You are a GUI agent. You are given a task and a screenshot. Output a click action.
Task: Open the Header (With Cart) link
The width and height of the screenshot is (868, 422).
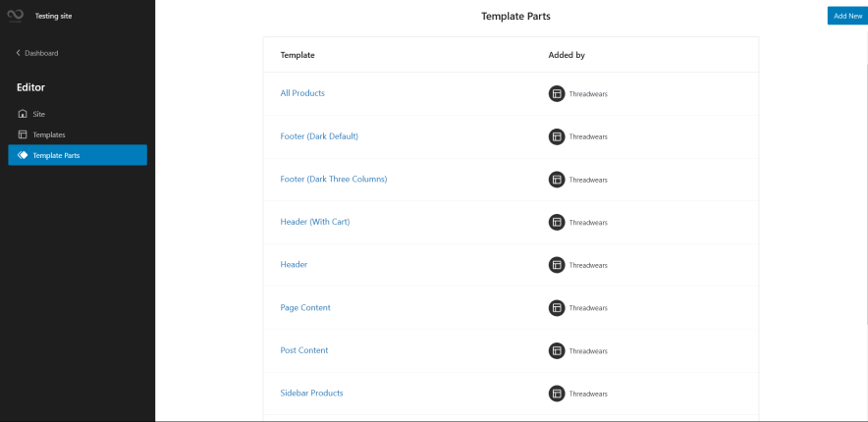click(315, 222)
